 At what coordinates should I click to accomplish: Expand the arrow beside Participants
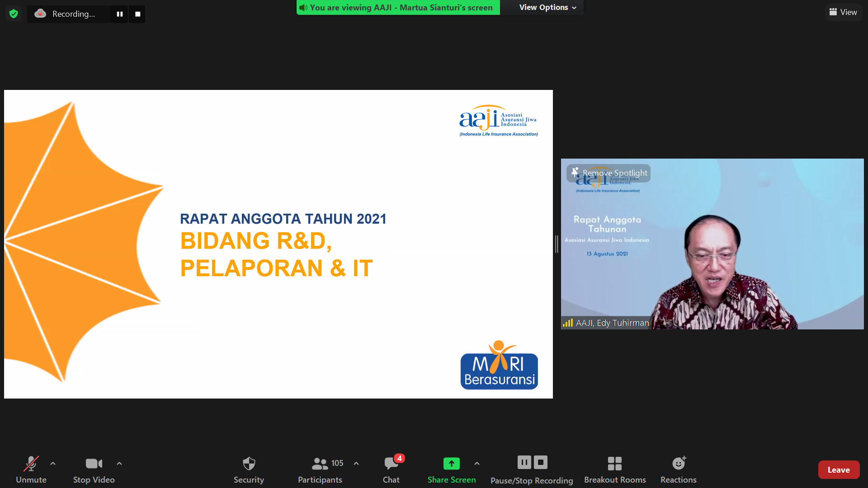pyautogui.click(x=356, y=463)
